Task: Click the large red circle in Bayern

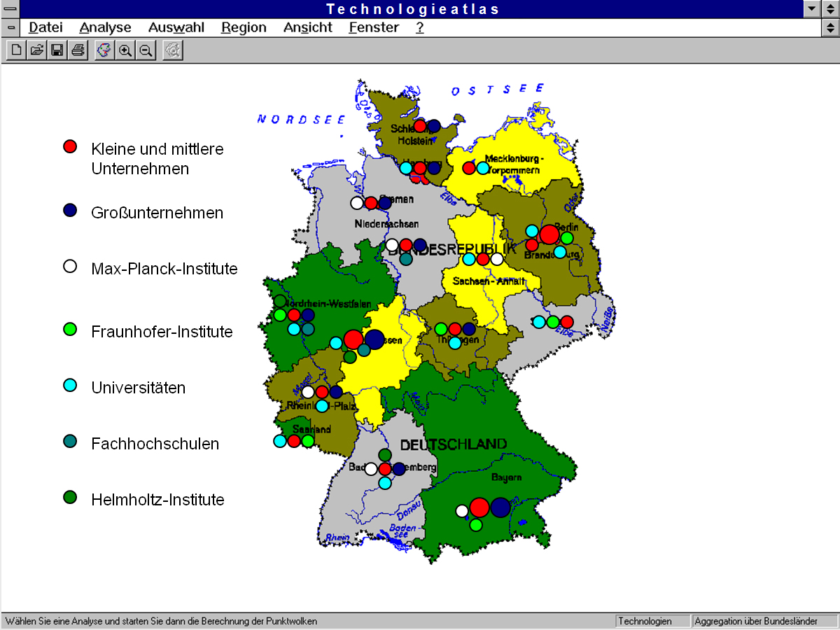Action: (479, 507)
